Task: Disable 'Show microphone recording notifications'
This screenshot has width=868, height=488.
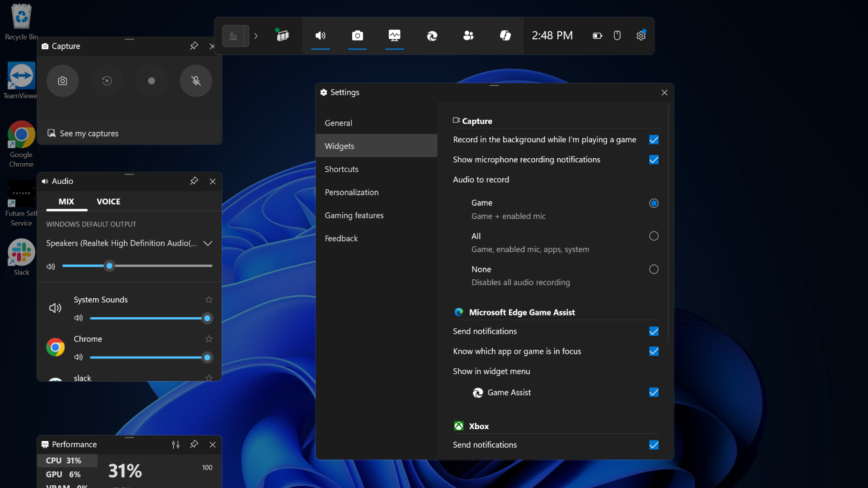Action: click(x=654, y=160)
